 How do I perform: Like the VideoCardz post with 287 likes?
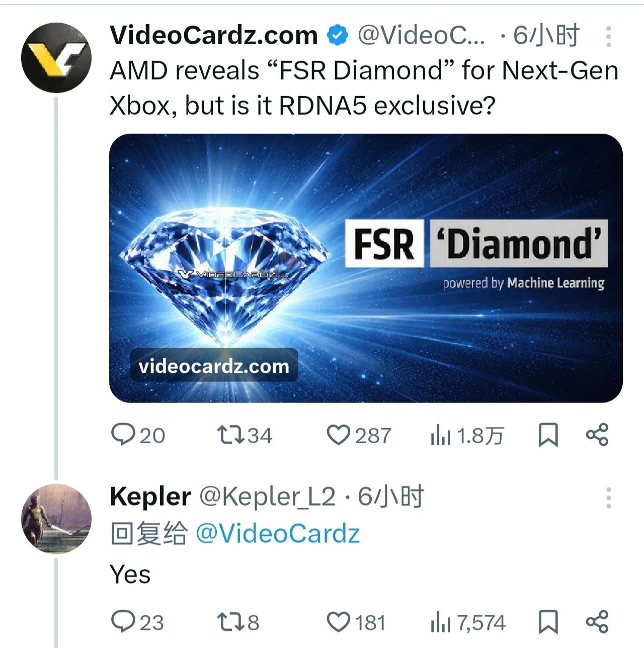coord(338,435)
